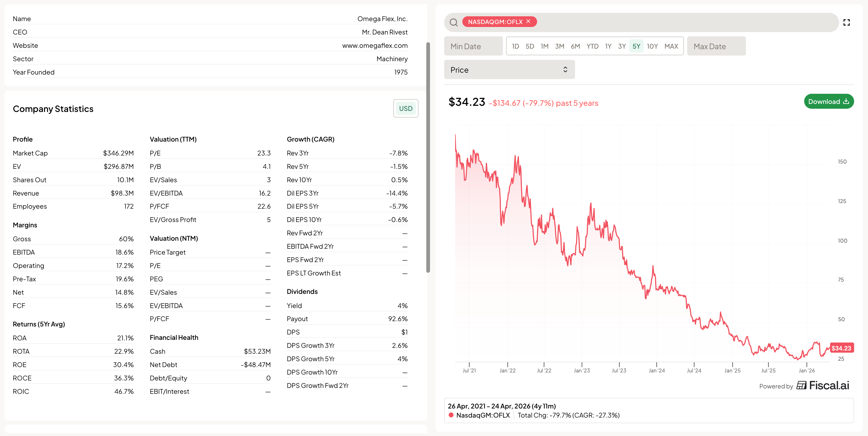Click the Max Date field
This screenshot has width=868, height=436.
tap(716, 46)
